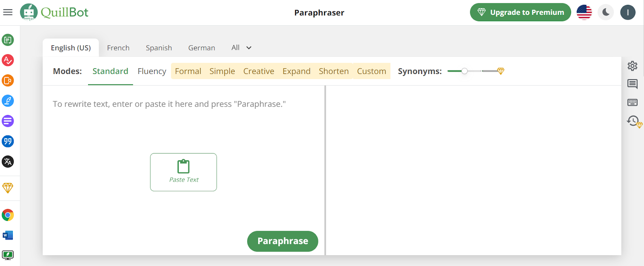Select the Formal premium mode

[188, 71]
